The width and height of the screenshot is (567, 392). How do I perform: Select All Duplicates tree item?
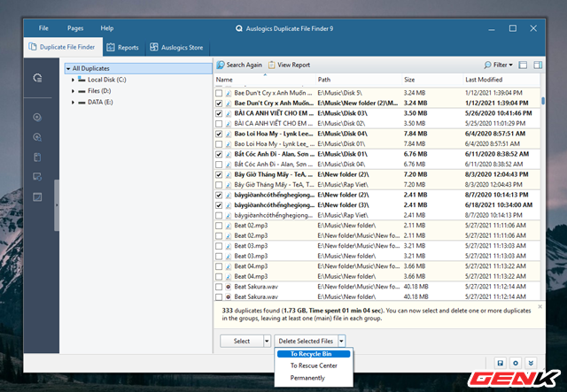[x=138, y=69]
